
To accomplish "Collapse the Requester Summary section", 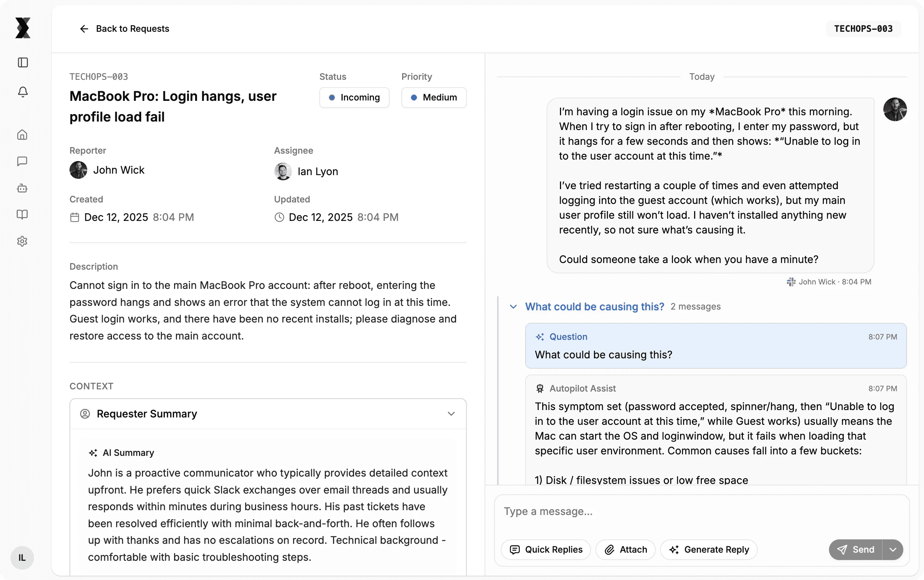I will [x=451, y=413].
